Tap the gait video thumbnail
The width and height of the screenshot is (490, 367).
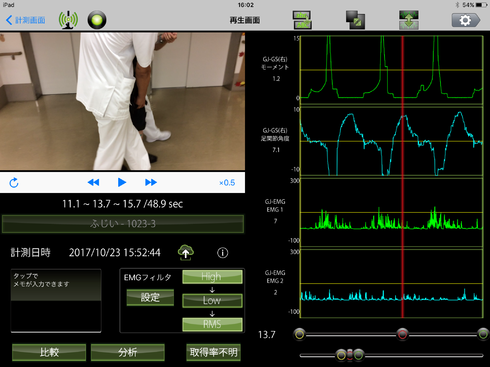[122, 101]
